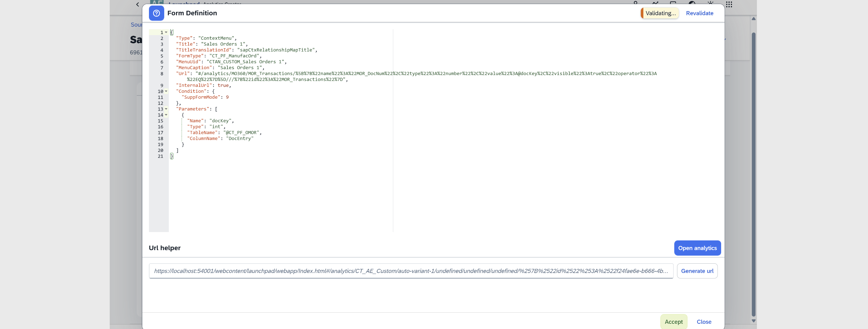Viewport: 868px width, 329px height.
Task: Collapse the Condition block on line 10
Action: [x=166, y=91]
